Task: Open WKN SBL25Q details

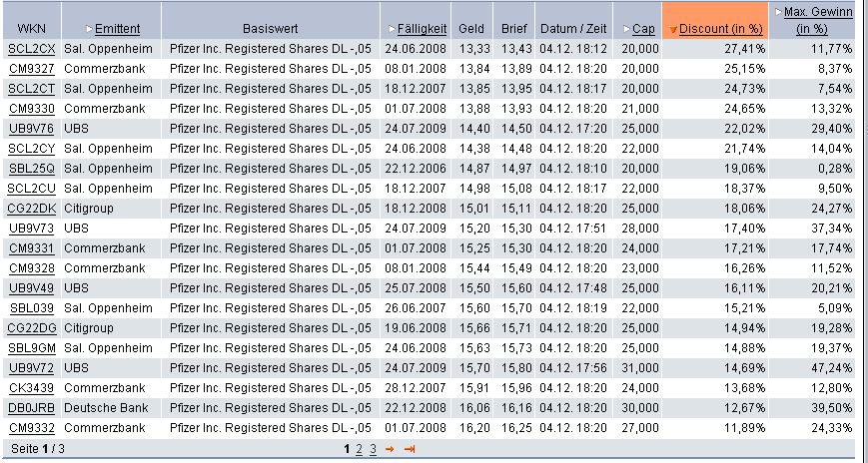Action: [32, 169]
